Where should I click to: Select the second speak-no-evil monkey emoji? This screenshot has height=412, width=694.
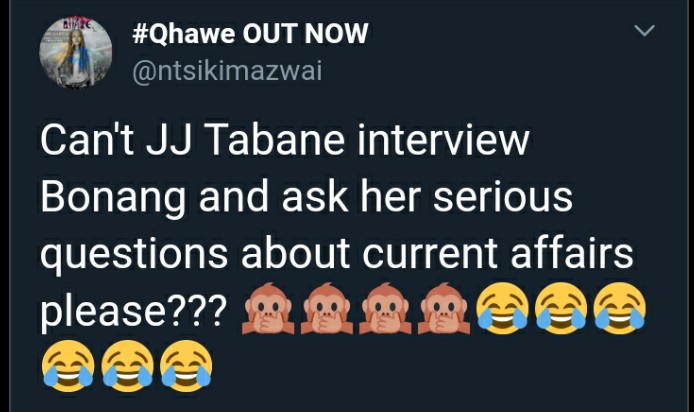coord(327,308)
